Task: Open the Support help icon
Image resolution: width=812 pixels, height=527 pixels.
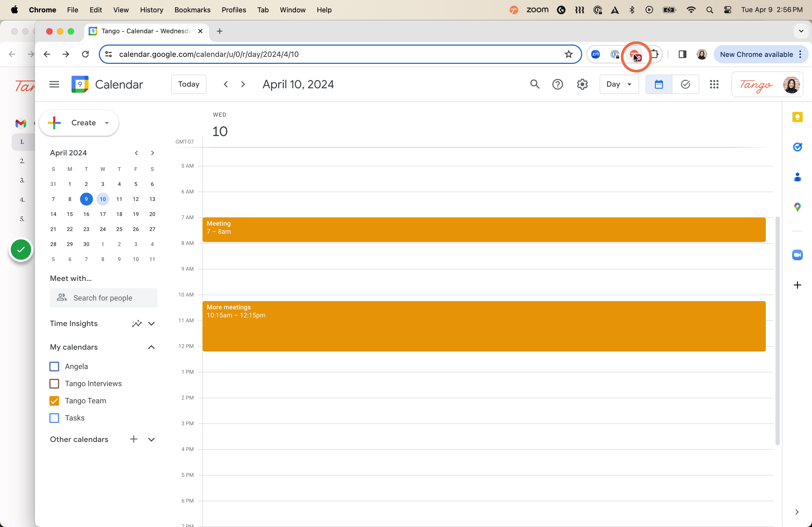Action: pos(557,84)
